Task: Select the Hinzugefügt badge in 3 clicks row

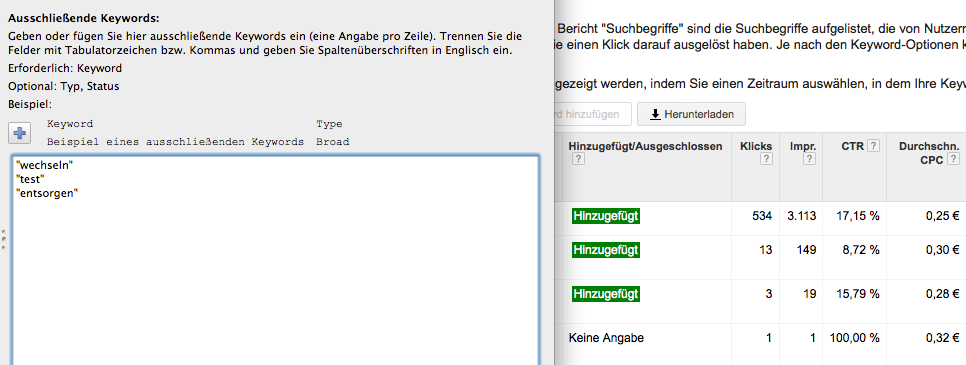Action: pyautogui.click(x=606, y=294)
